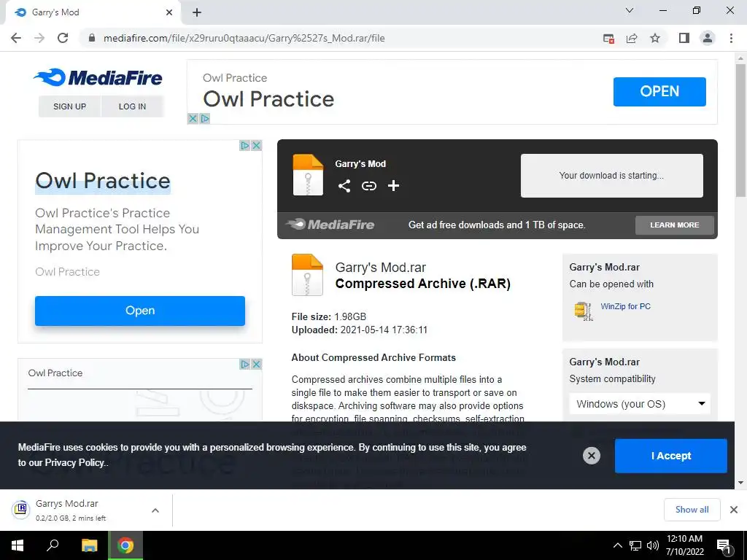This screenshot has width=747, height=560.
Task: Click the plus icon to save file
Action: point(393,186)
